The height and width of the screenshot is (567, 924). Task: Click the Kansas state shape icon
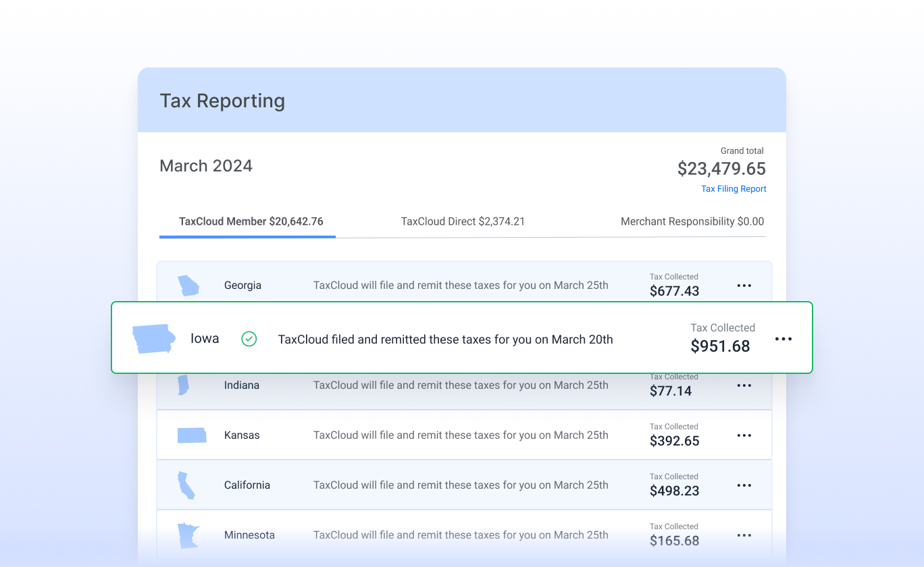(192, 435)
